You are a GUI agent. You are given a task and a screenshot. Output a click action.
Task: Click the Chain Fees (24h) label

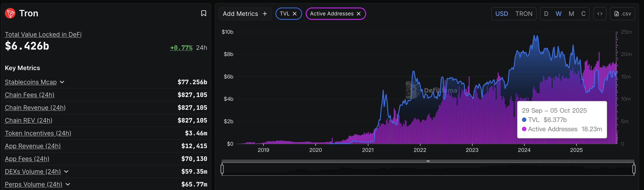(30, 95)
